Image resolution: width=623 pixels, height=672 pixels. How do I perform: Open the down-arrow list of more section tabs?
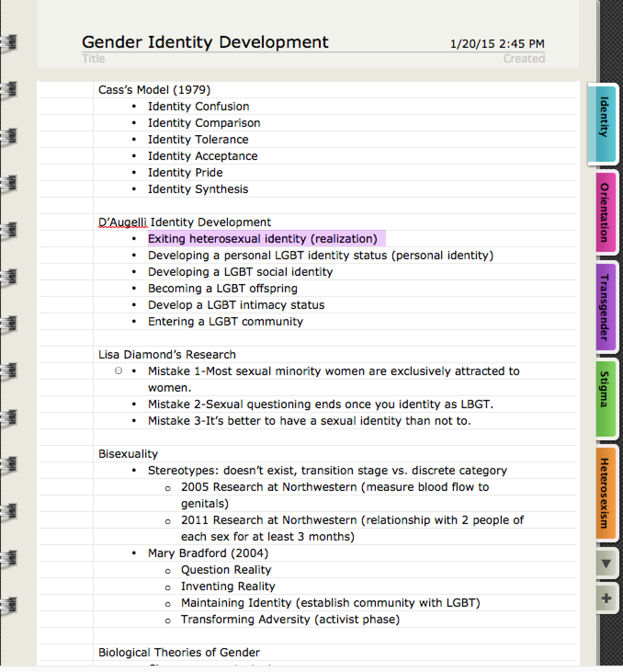tap(606, 563)
